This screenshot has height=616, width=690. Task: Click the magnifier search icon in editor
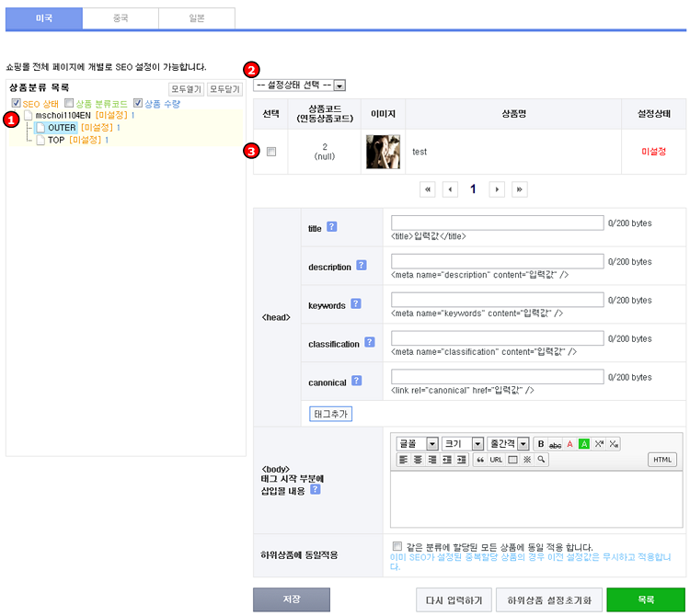tap(542, 460)
